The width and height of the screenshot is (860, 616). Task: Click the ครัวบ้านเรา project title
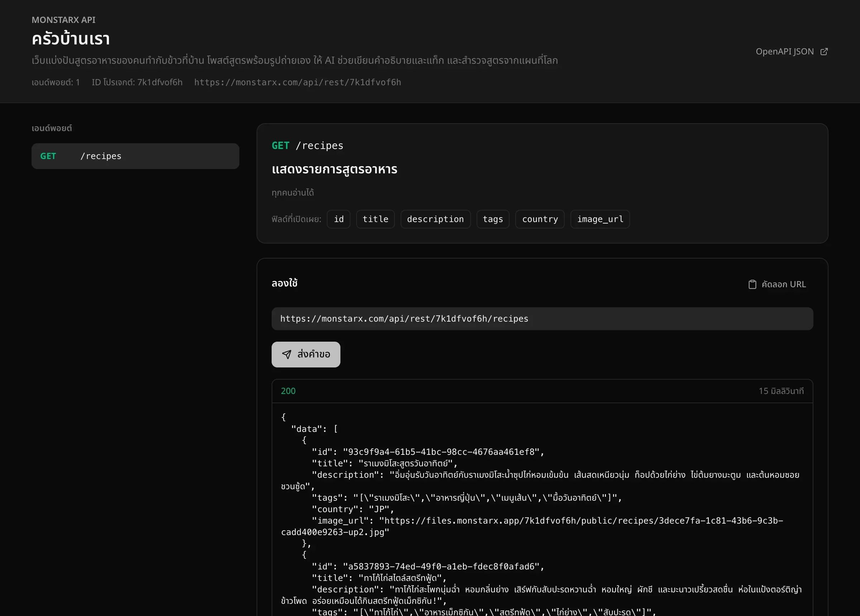click(x=71, y=39)
